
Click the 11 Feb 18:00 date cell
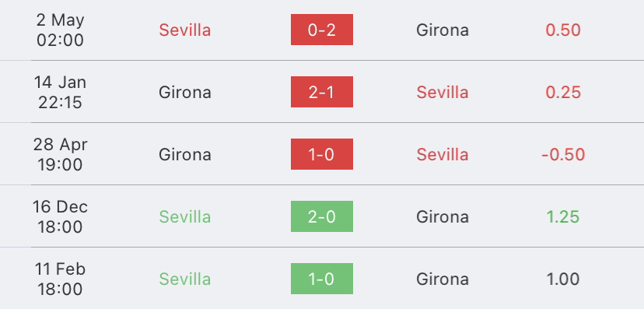[61, 279]
